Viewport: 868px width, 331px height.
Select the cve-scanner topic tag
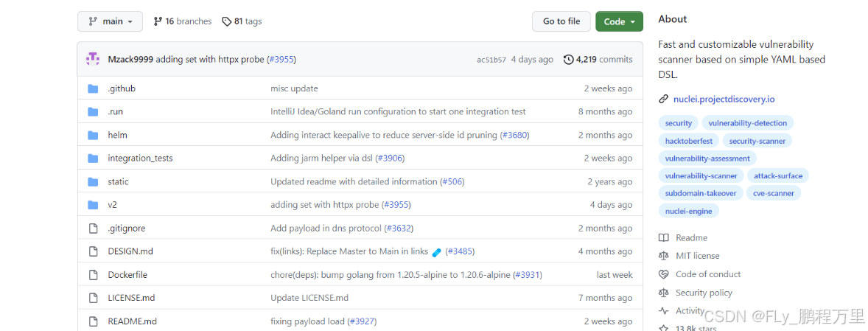(x=774, y=194)
